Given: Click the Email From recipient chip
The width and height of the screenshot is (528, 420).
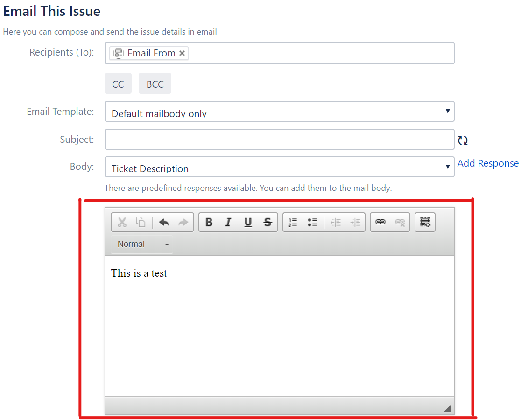Looking at the screenshot, I should 148,53.
